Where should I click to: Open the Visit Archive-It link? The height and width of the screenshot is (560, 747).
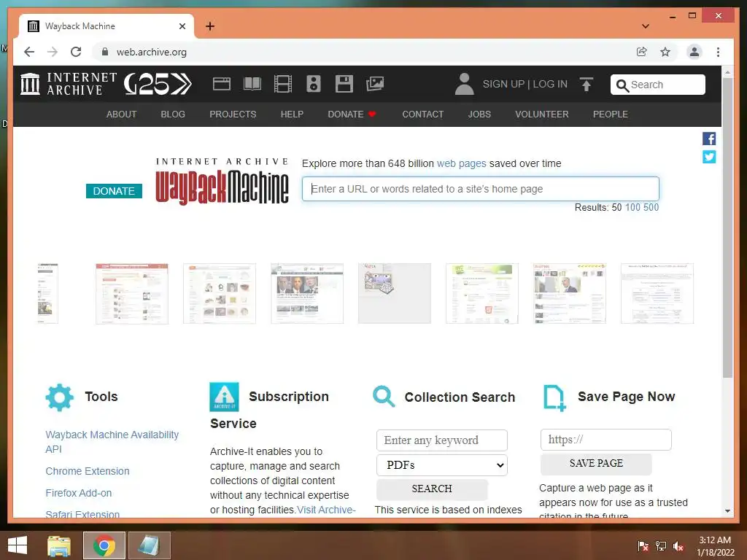point(326,510)
